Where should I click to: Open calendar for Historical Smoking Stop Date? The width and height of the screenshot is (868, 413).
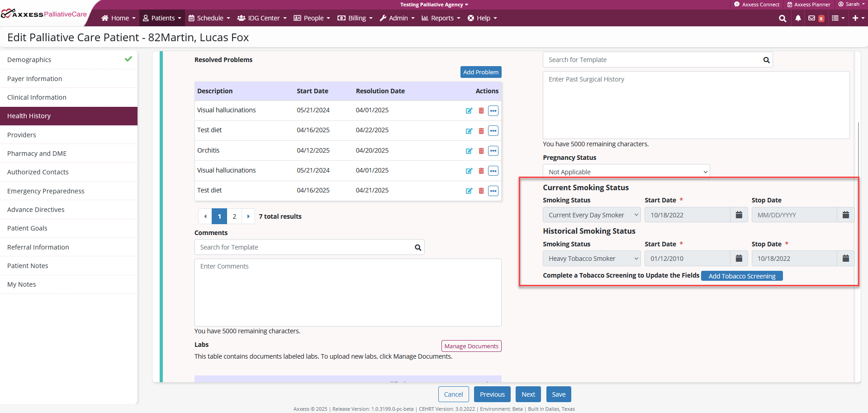coord(845,259)
